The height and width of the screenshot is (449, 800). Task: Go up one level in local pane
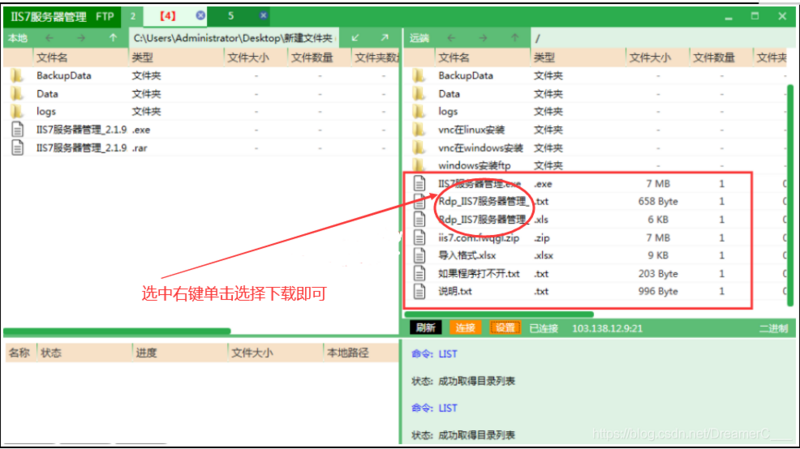pos(113,38)
